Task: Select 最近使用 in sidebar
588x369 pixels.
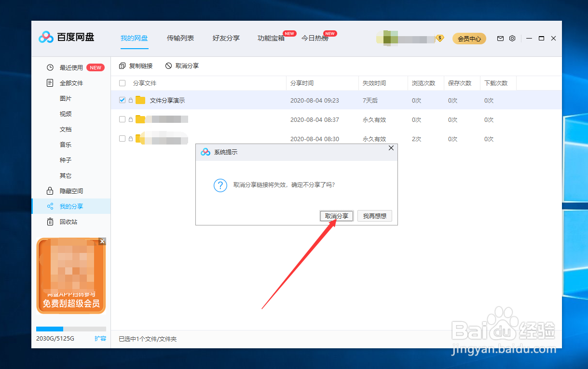Action: (71, 67)
